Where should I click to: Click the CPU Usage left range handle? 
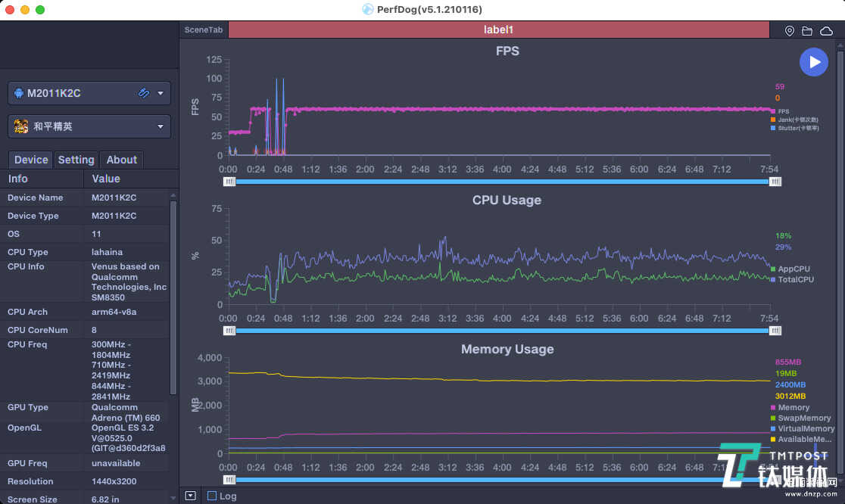[229, 331]
